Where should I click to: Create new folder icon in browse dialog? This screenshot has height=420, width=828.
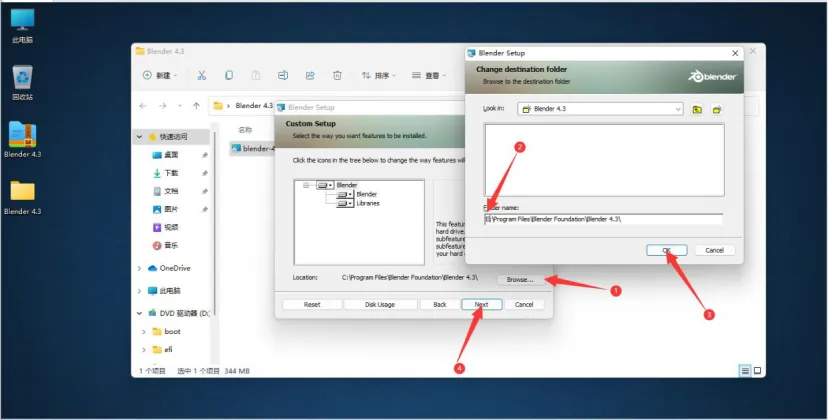point(717,109)
